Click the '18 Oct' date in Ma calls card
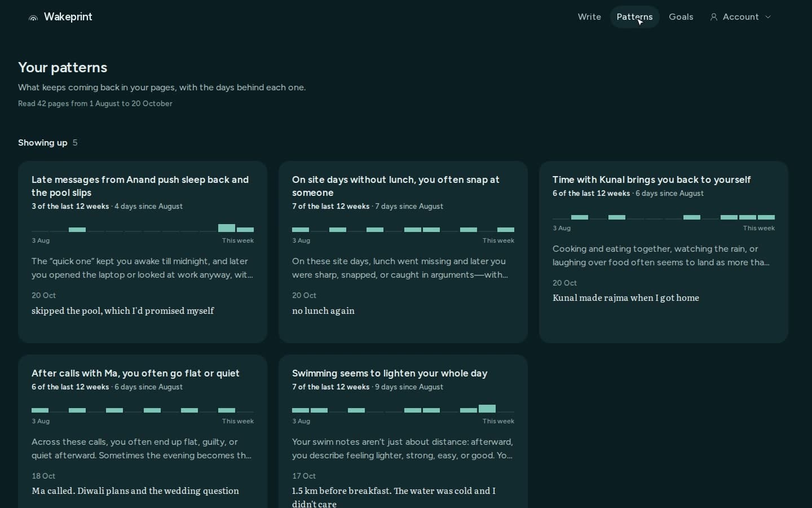This screenshot has height=508, width=812. pyautogui.click(x=43, y=476)
